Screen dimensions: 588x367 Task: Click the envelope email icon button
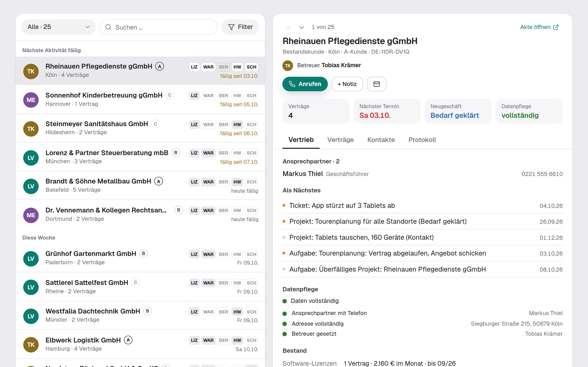(x=376, y=84)
